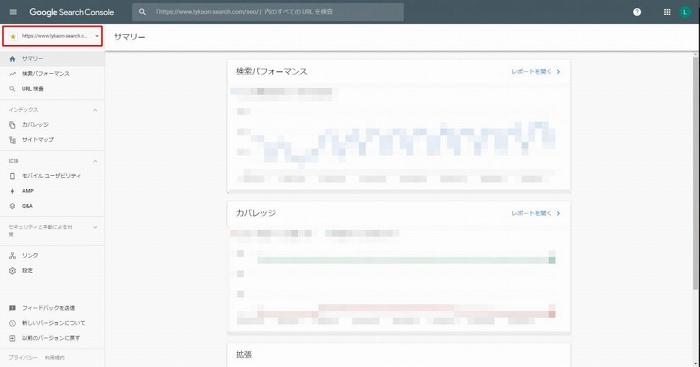Click the サイトマップ sitemap icon
Viewport: 700px width, 367px height.
(12, 140)
